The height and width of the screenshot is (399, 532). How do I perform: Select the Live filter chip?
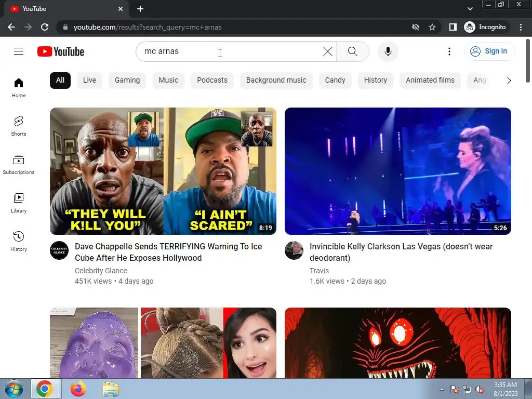click(89, 81)
